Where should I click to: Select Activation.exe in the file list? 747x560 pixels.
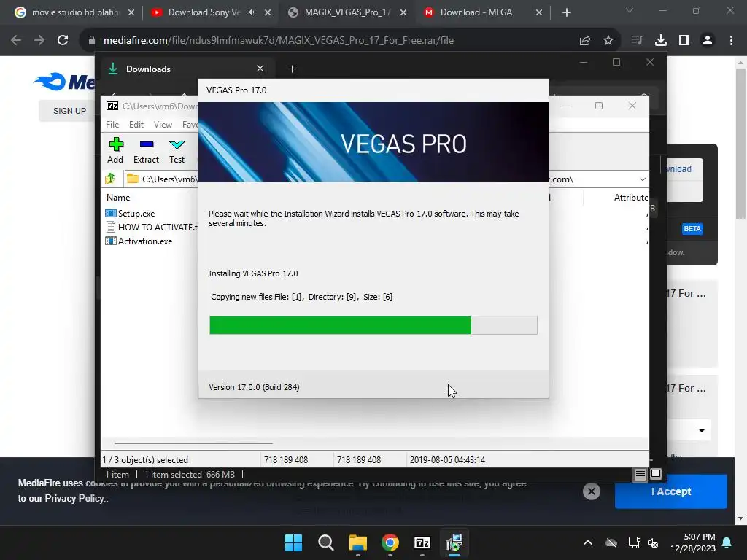coord(145,241)
